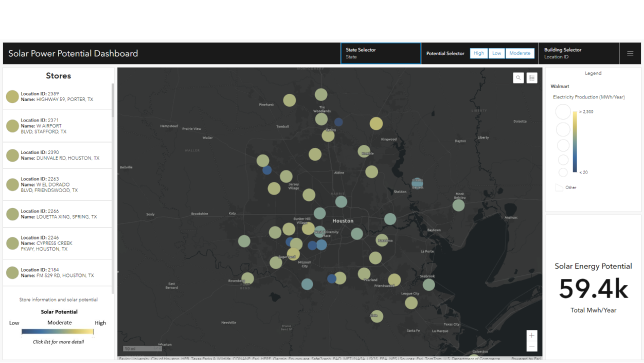Image resolution: width=644 pixels, height=363 pixels.
Task: Click the hatched blue marker near Sheldon
Action: pos(417,184)
